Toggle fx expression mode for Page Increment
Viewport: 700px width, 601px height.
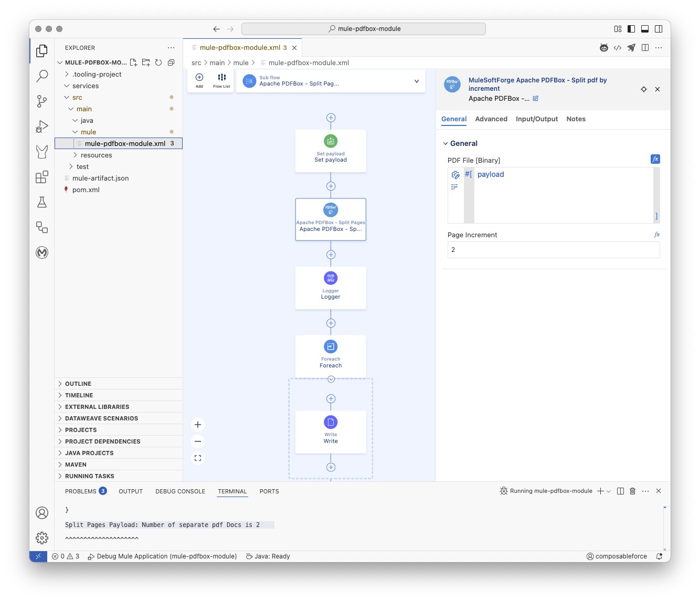pos(657,235)
